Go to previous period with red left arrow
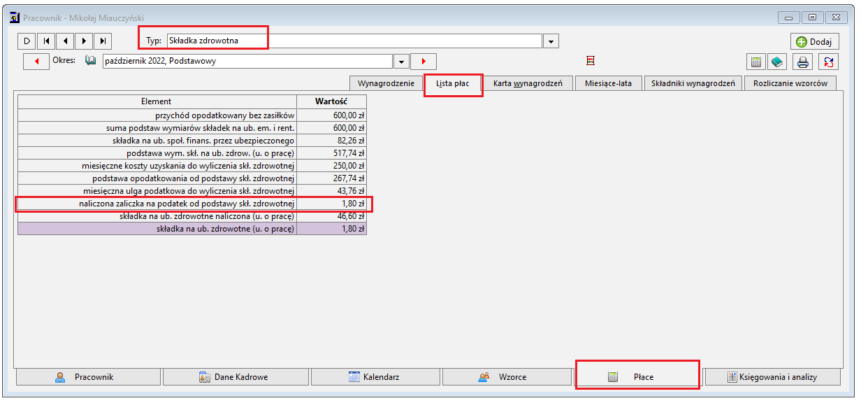 tap(36, 62)
